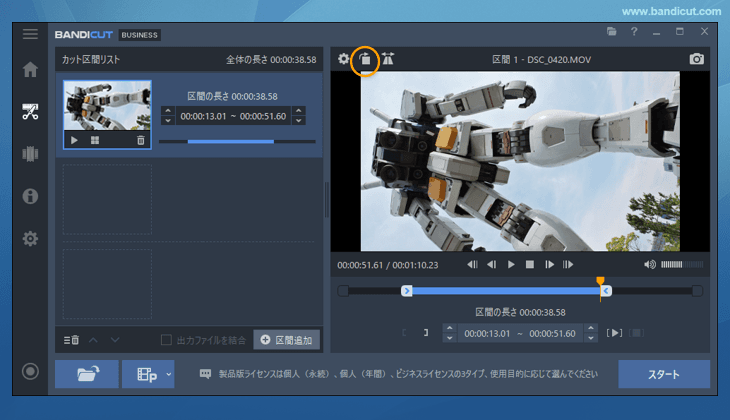Click the segment start handle on timeline
The image size is (730, 420).
click(406, 291)
